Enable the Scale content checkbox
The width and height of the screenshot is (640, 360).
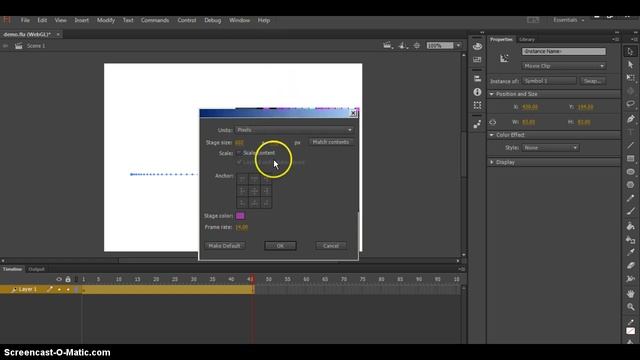(x=239, y=153)
